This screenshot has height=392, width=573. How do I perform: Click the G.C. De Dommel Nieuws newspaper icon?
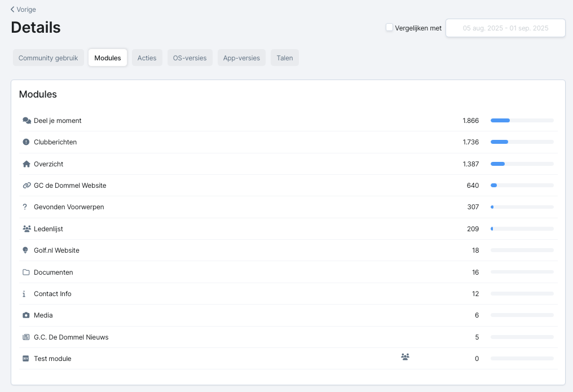pyautogui.click(x=26, y=337)
